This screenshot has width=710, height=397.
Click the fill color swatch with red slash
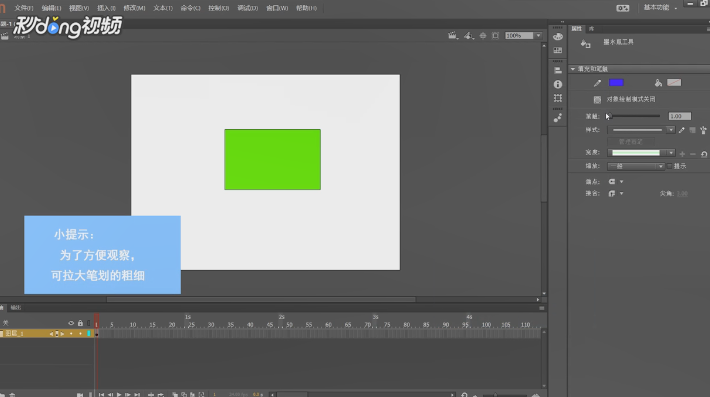point(674,82)
